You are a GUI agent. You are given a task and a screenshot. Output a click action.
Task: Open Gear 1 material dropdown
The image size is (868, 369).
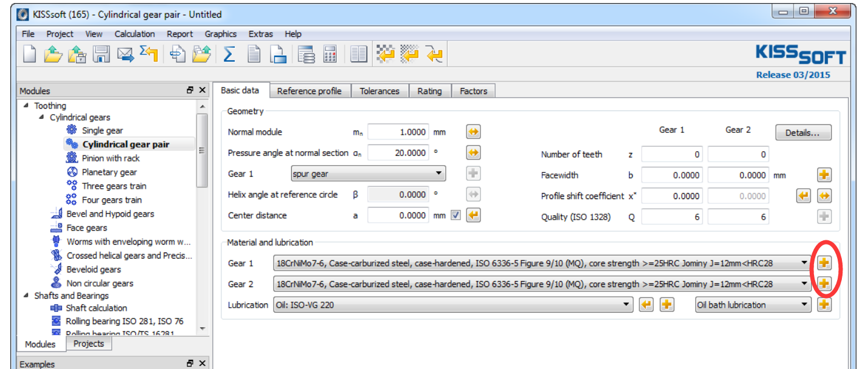pyautogui.click(x=542, y=263)
